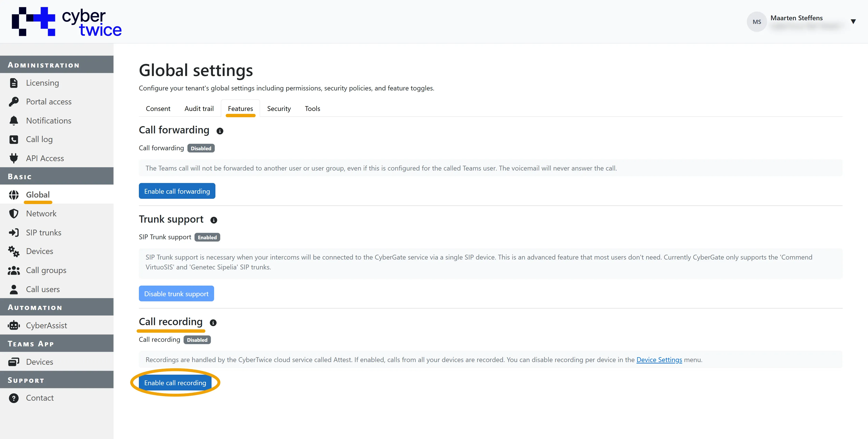Image resolution: width=868 pixels, height=439 pixels.
Task: Click the Contact question mark icon
Action: (14, 398)
